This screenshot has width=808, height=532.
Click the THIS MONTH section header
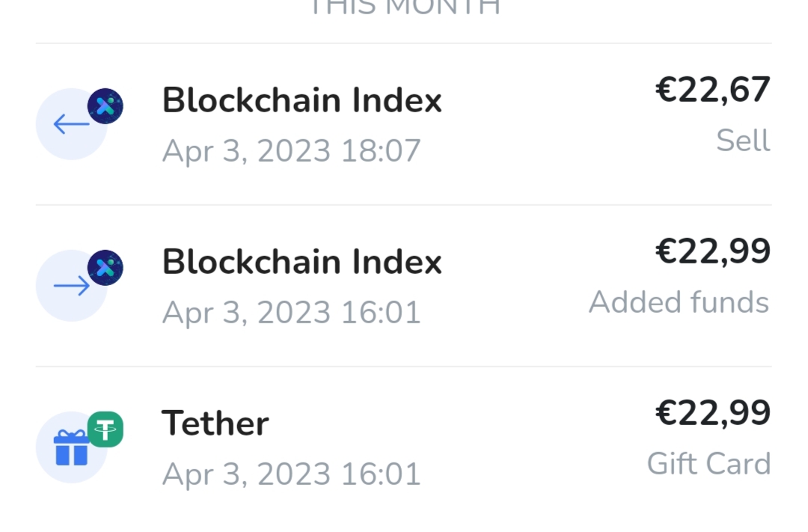tap(405, 7)
